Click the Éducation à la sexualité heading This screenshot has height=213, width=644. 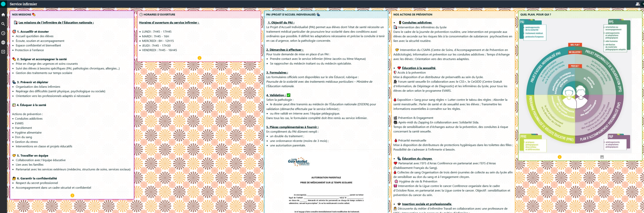pos(419,68)
